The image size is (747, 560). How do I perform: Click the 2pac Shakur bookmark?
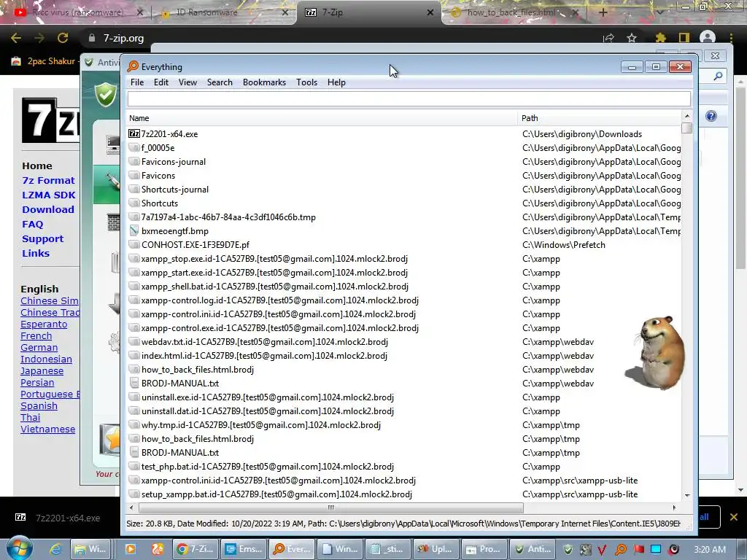pos(44,61)
